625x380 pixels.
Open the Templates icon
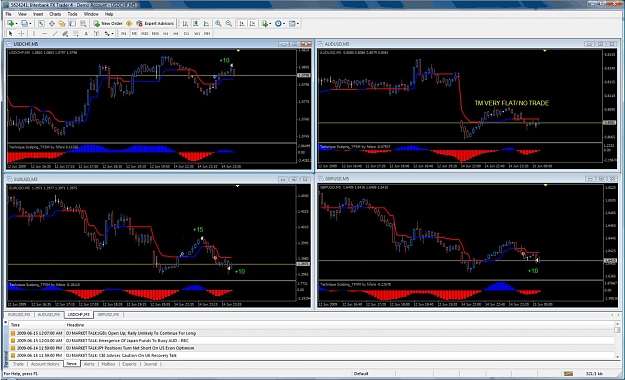coord(292,24)
